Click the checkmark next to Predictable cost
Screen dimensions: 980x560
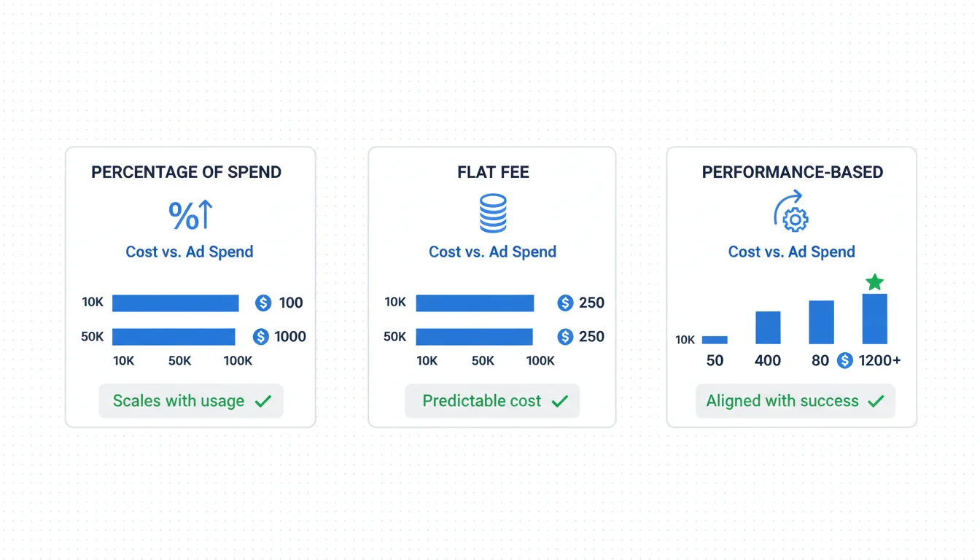click(559, 401)
